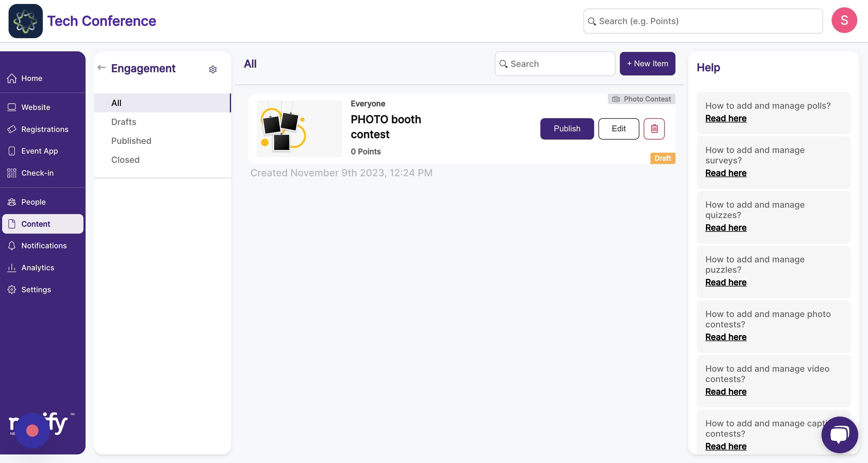Open Registrations in the sidebar

click(x=45, y=129)
